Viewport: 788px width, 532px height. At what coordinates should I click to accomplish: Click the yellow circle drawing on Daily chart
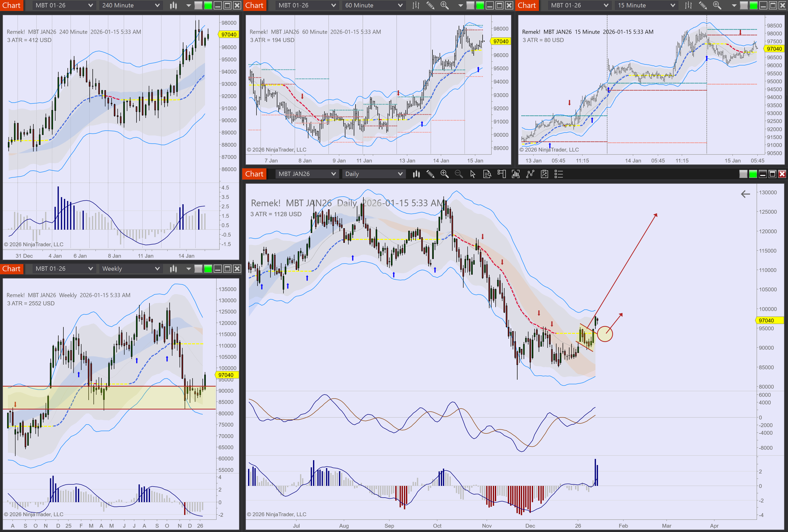(x=605, y=334)
